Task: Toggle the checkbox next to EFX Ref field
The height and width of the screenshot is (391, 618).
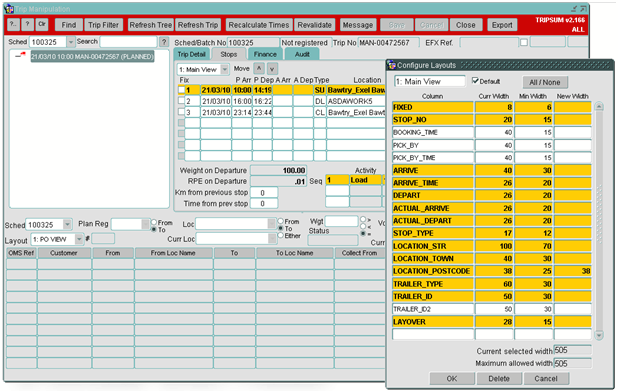Action: pyautogui.click(x=523, y=42)
